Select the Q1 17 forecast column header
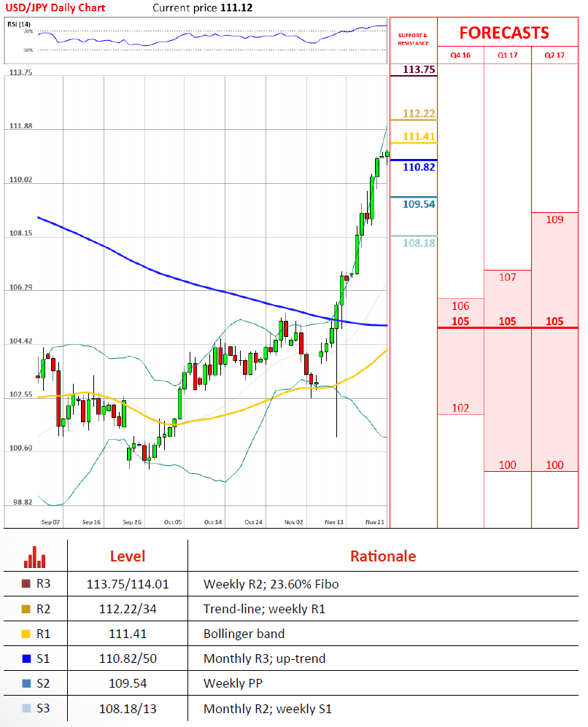The height and width of the screenshot is (727, 588). [x=507, y=55]
